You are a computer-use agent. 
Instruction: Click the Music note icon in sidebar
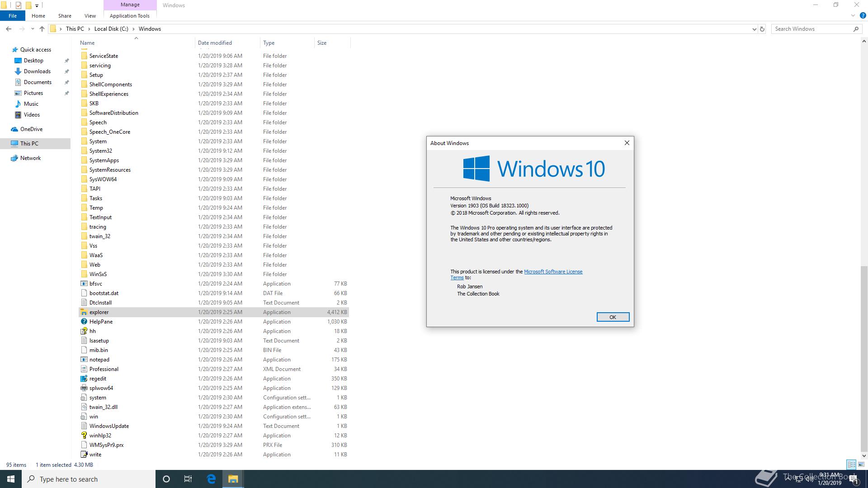tap(18, 104)
